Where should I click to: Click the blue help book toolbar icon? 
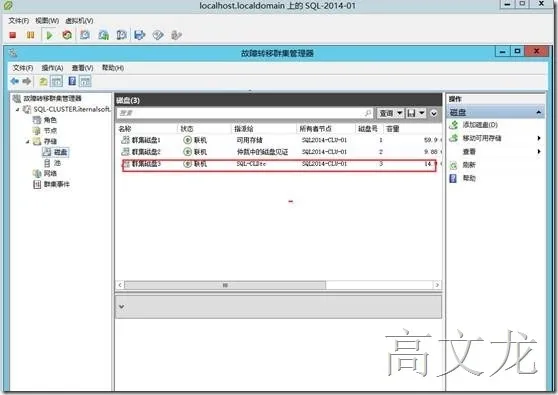click(x=72, y=81)
